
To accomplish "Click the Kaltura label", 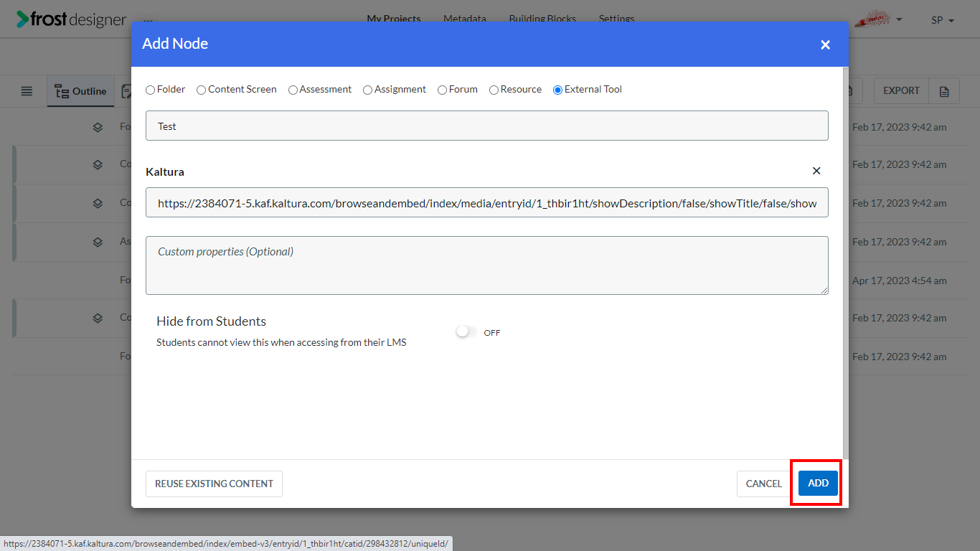I will coord(165,171).
